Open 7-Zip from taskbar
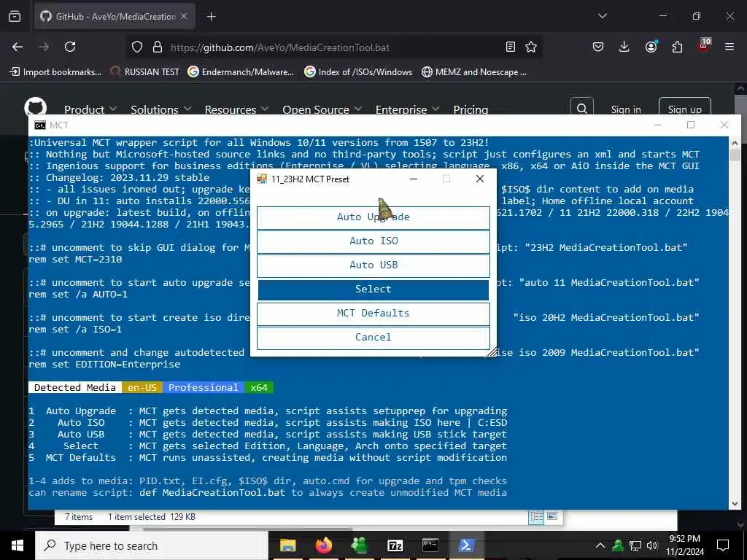 tap(395, 545)
